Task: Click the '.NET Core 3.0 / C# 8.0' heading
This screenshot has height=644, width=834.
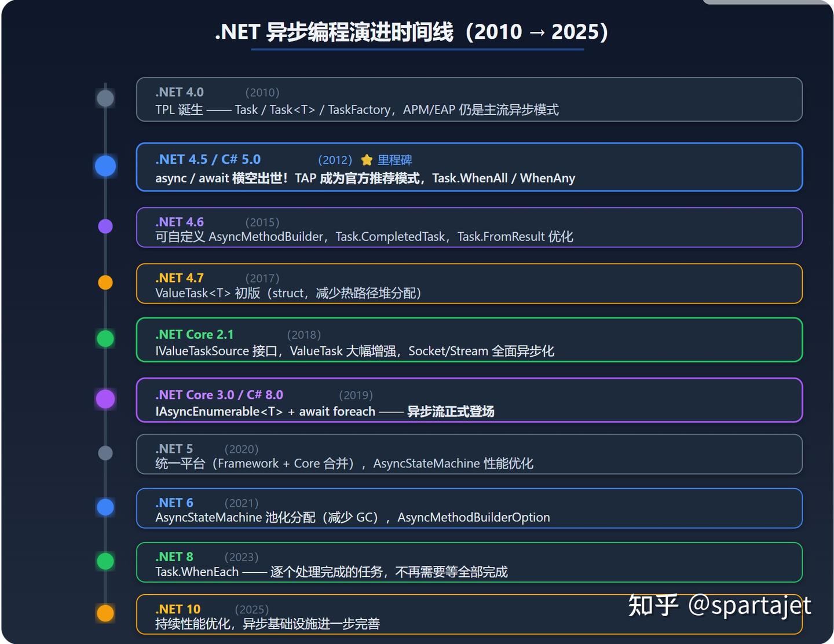Action: 219,395
